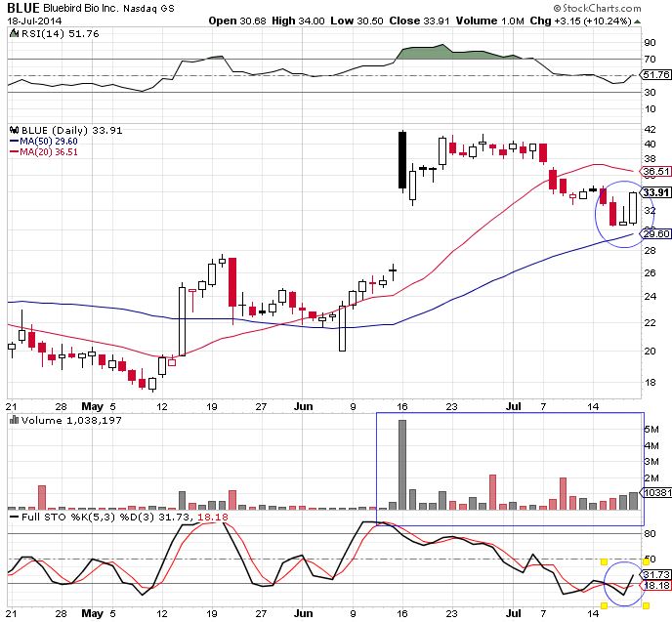Click the volume bars icon next to Volume label
Screen dimensions: 672x622
coord(14,420)
